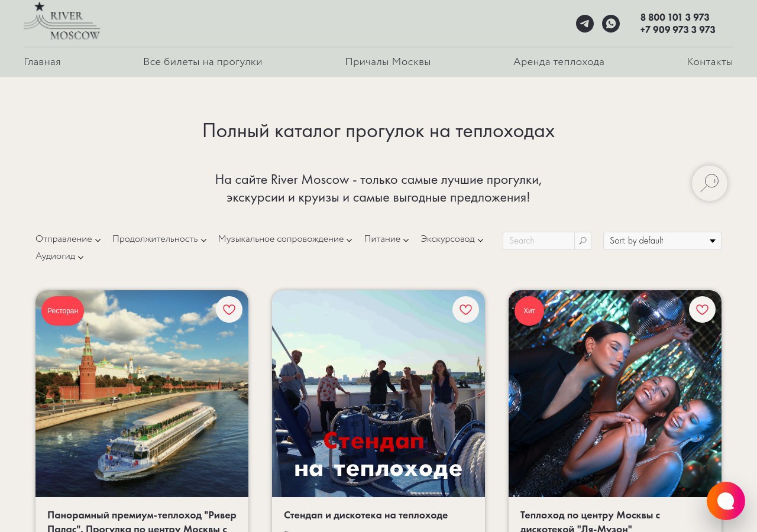The image size is (757, 532).
Task: Expand the Музыкальное сопровождение filter
Action: 285,239
